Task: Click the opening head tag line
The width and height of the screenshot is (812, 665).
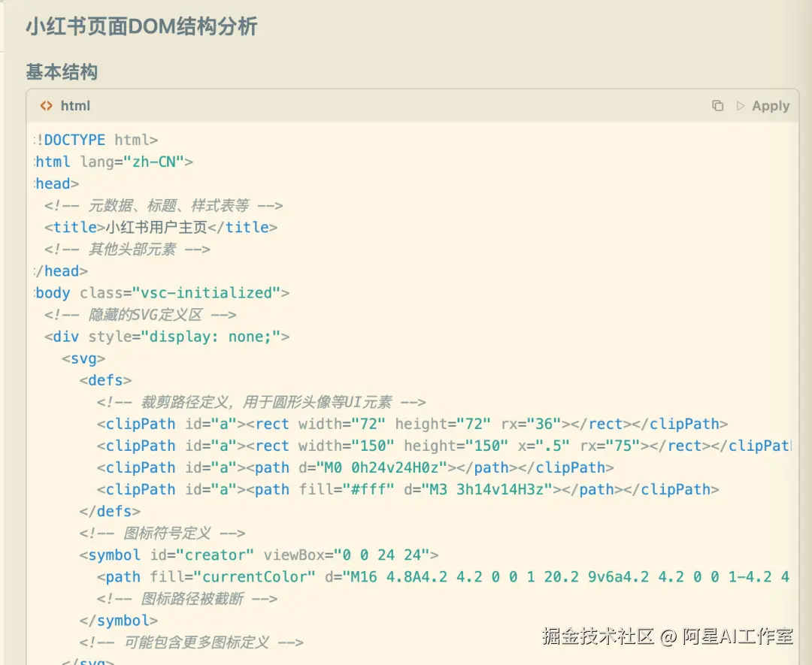Action: (57, 183)
